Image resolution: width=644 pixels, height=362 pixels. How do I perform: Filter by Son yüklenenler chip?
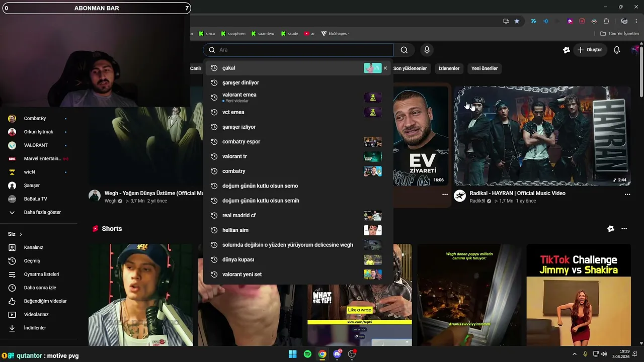(x=410, y=68)
